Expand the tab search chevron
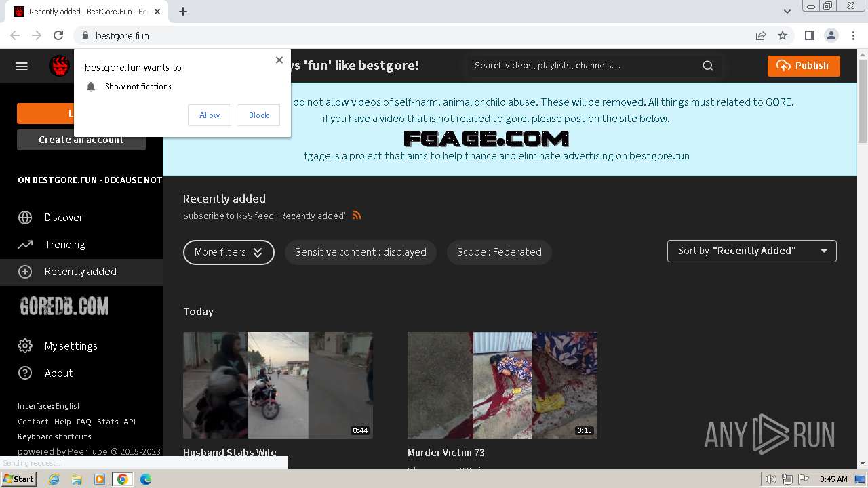The image size is (868, 488). click(x=787, y=12)
